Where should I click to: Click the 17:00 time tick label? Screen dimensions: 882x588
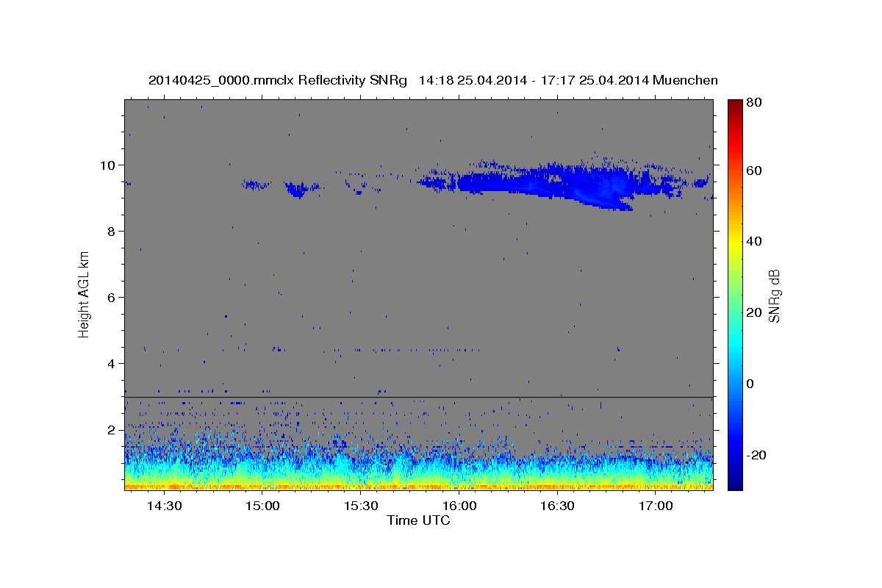(656, 506)
